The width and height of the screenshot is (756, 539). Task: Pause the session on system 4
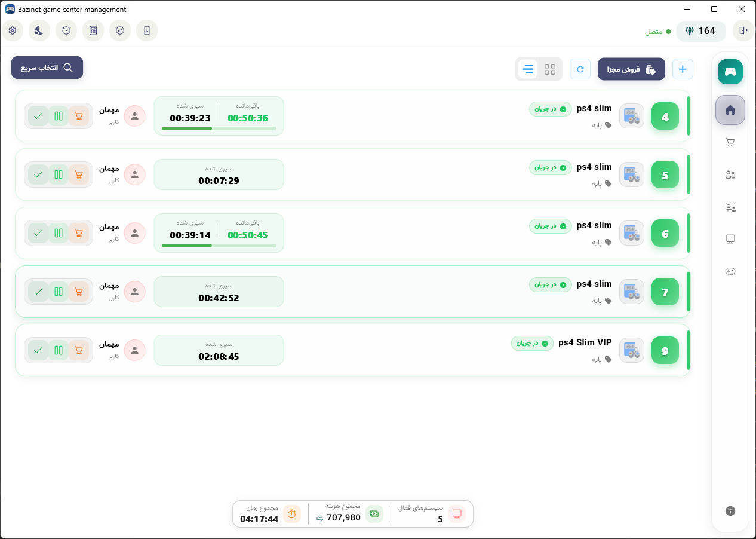(59, 116)
